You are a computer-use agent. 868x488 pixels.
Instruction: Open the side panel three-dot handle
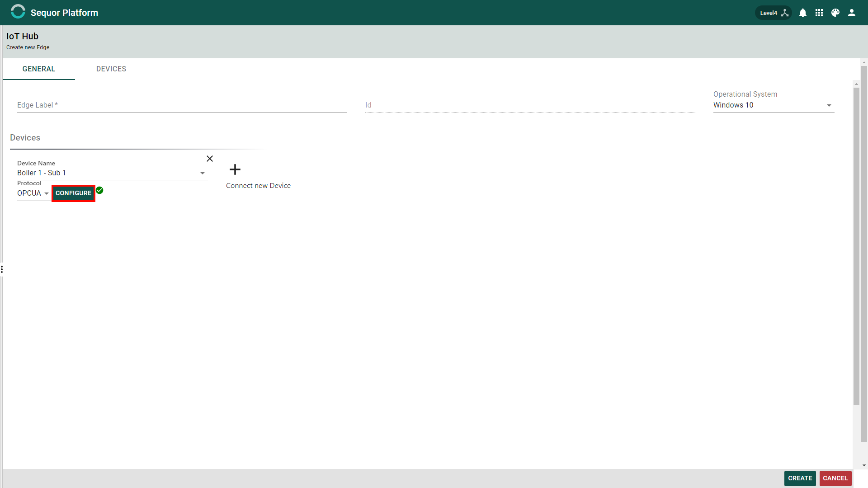(2, 269)
